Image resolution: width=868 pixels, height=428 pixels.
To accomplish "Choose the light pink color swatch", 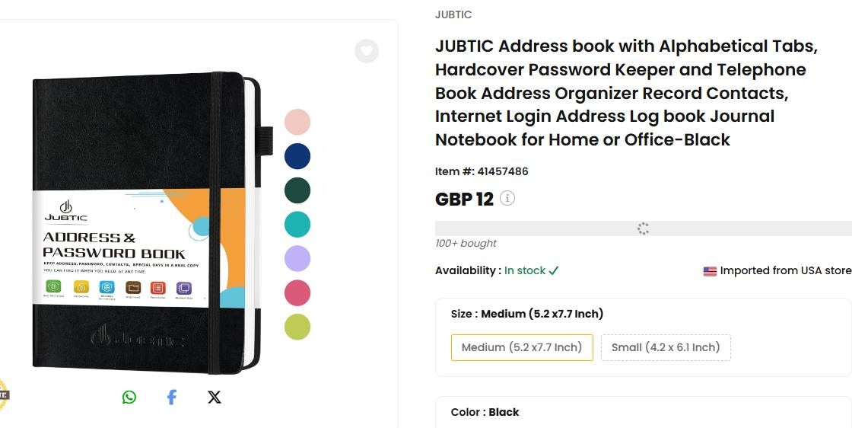I will (x=297, y=122).
